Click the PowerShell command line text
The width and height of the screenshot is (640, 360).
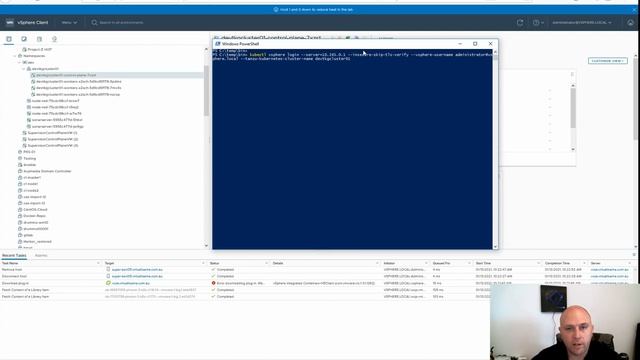[x=352, y=56]
